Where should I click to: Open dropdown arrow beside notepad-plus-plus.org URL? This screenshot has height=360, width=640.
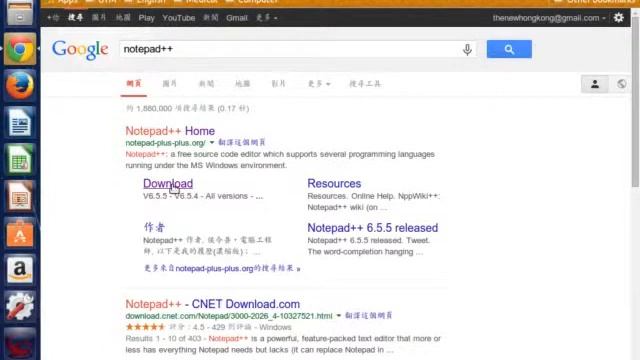click(x=212, y=142)
